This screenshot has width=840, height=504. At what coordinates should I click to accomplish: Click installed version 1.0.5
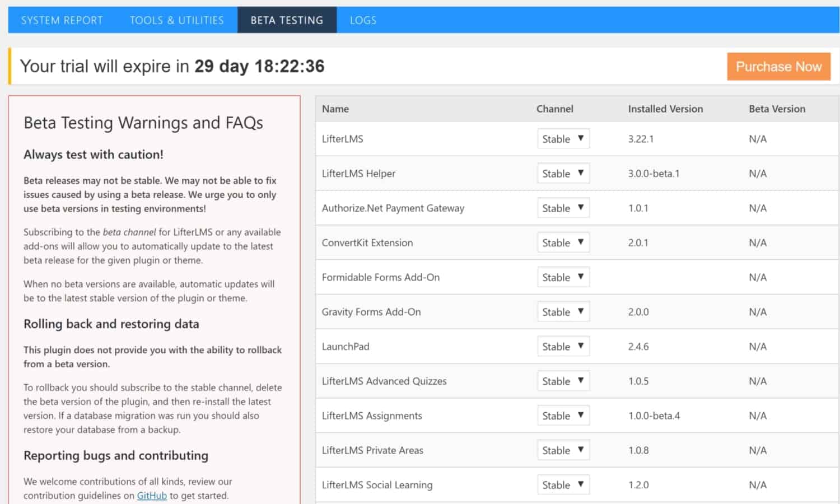click(638, 381)
